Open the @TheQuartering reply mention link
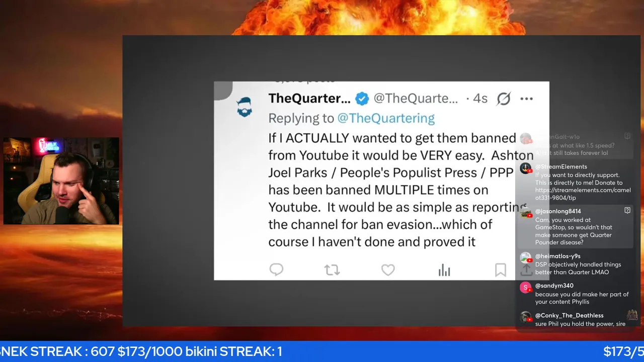Screen dimensions: 644x362 (386, 118)
